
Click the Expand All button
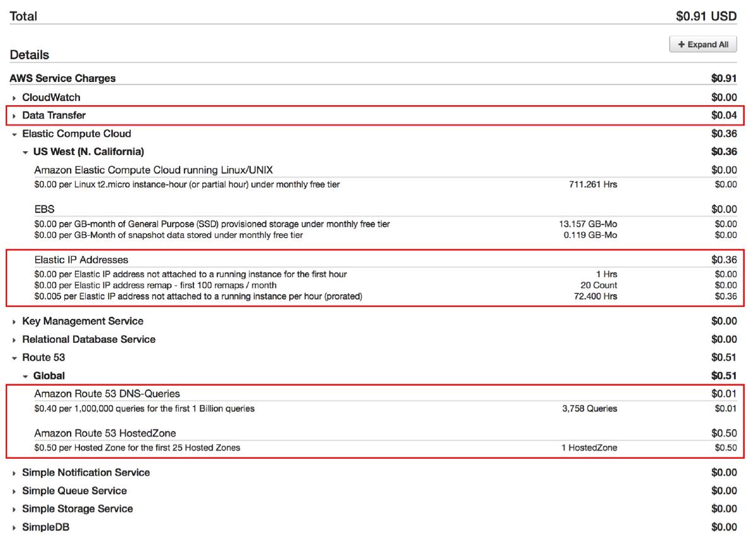702,43
